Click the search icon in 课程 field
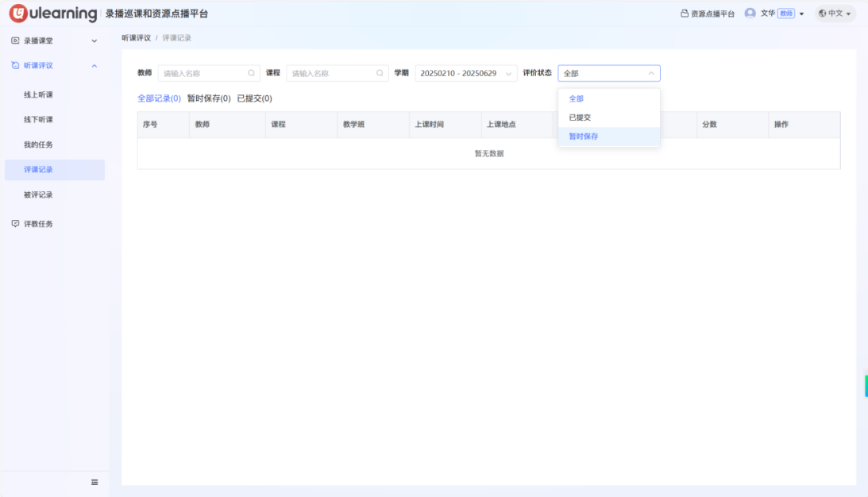 click(x=380, y=73)
